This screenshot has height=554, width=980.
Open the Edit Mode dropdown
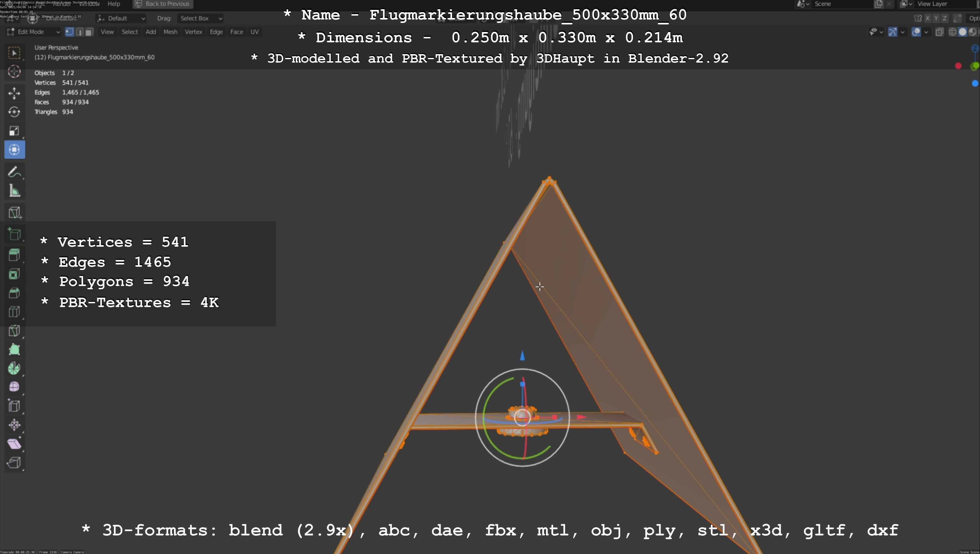tap(33, 32)
